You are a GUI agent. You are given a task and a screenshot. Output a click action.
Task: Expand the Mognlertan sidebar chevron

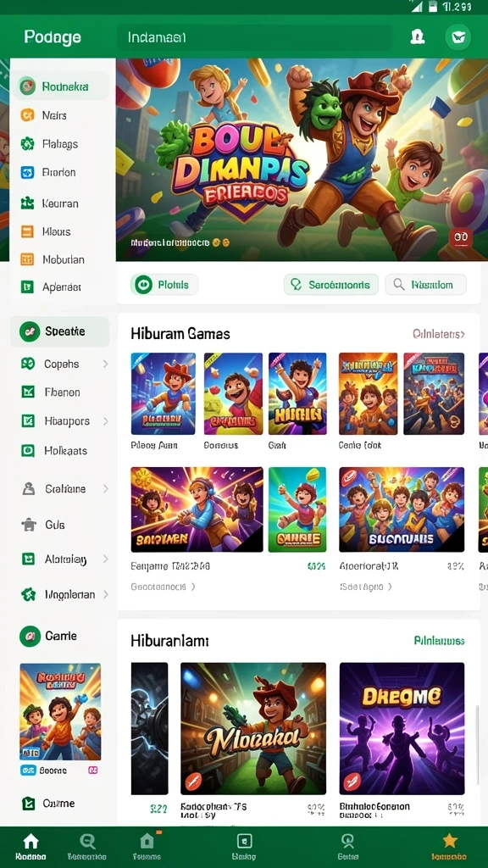click(x=105, y=594)
